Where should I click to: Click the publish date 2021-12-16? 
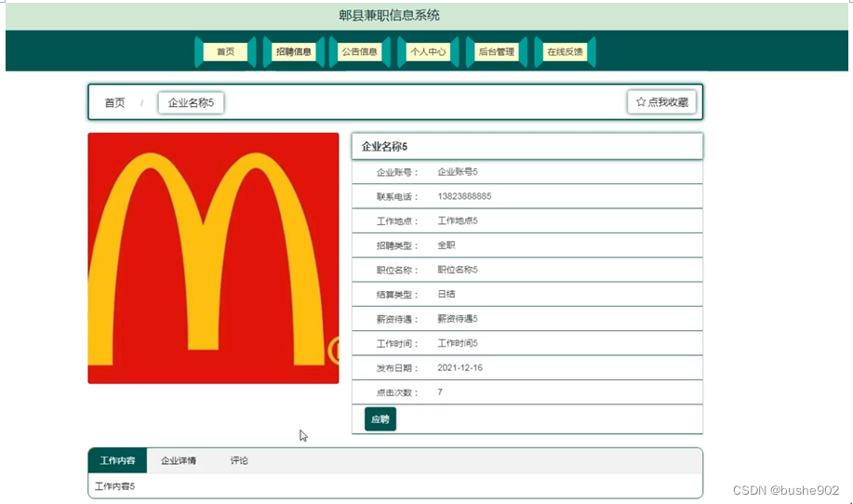(x=460, y=367)
